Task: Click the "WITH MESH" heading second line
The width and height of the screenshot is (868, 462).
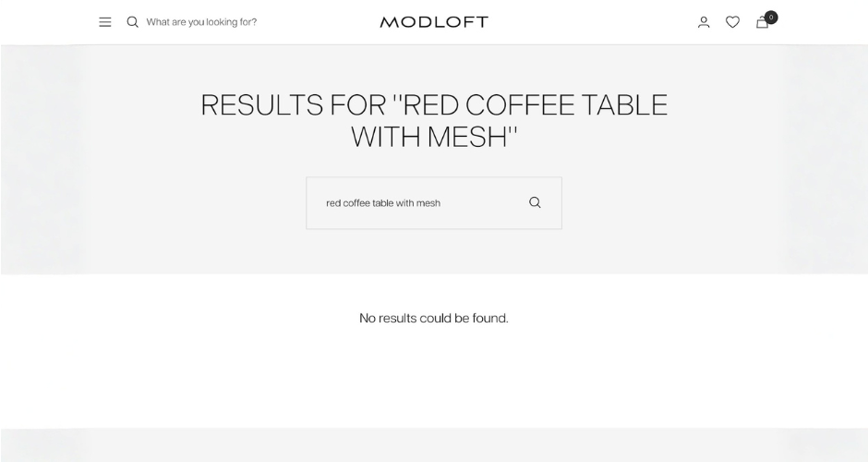Action: pos(434,138)
